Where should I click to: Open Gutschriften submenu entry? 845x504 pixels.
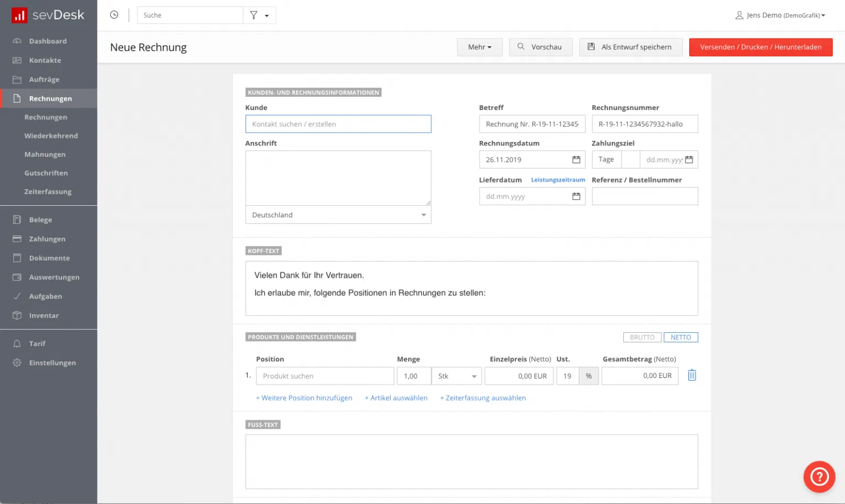click(46, 173)
